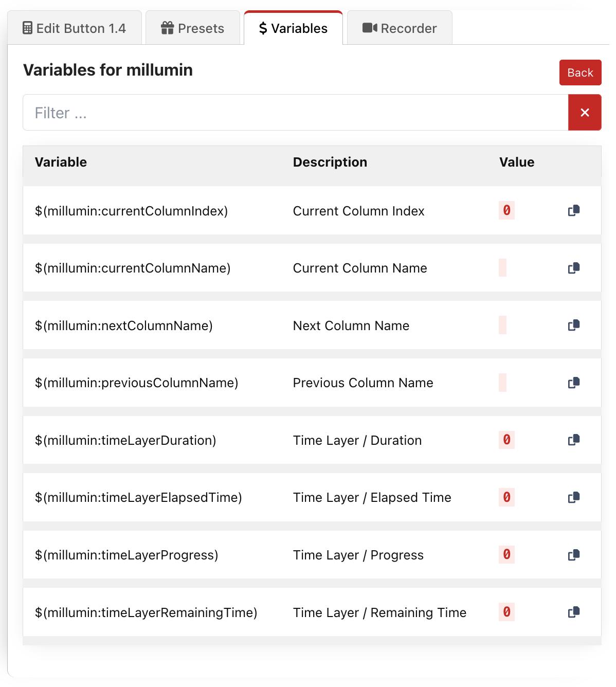Copy the timeLayerDuration variable
The height and width of the screenshot is (687, 616).
[574, 440]
